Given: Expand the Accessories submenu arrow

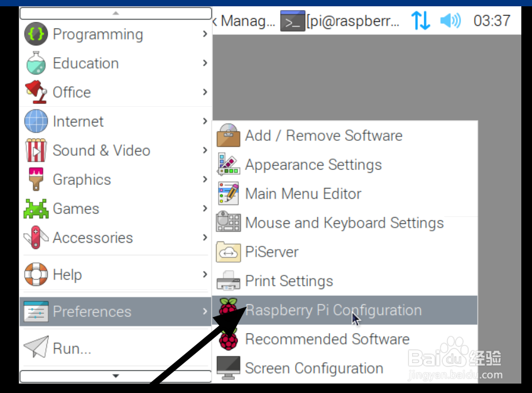Looking at the screenshot, I should pyautogui.click(x=205, y=237).
